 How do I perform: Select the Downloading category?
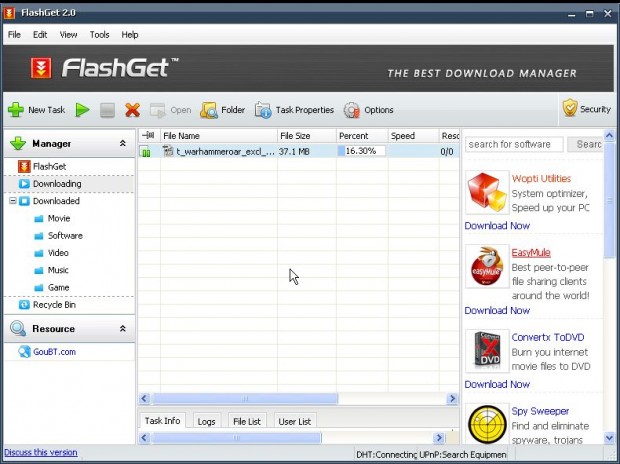click(50, 184)
